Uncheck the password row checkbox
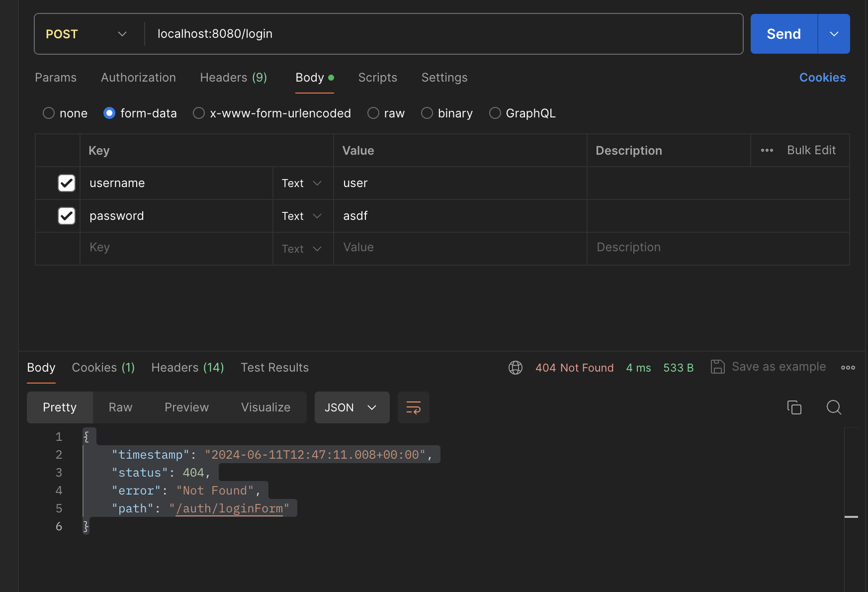 [67, 216]
